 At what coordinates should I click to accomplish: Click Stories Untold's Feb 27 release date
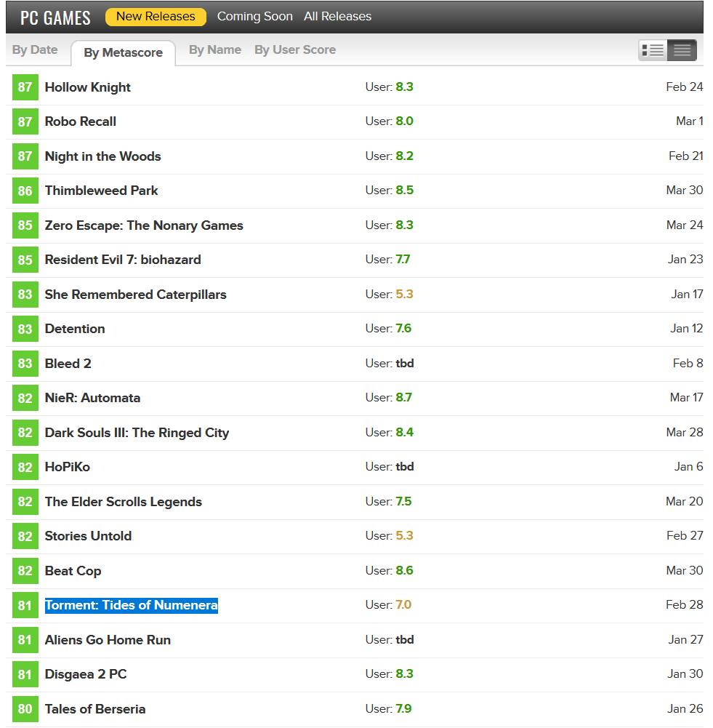(x=685, y=537)
